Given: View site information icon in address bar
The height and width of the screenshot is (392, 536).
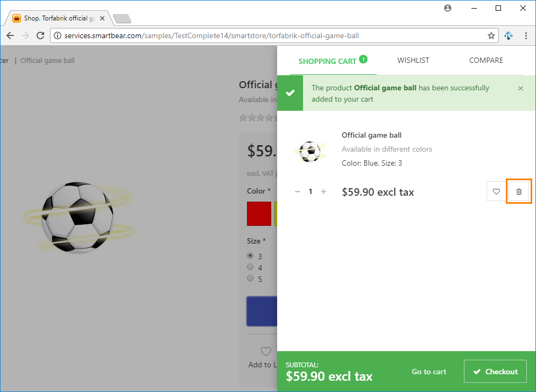Looking at the screenshot, I should [58, 35].
